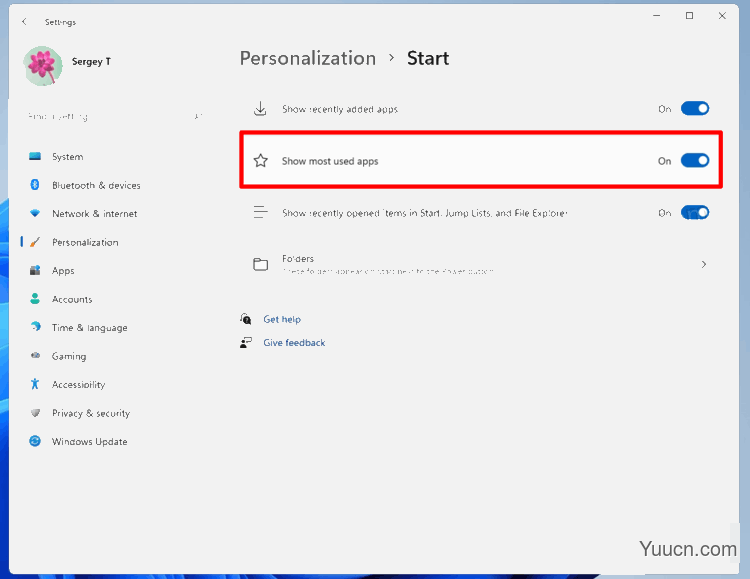The image size is (750, 579).
Task: Minimize the Settings window
Action: [657, 16]
